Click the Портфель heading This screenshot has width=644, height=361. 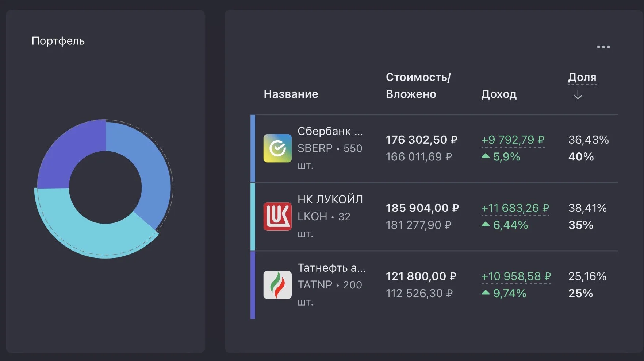tap(58, 41)
